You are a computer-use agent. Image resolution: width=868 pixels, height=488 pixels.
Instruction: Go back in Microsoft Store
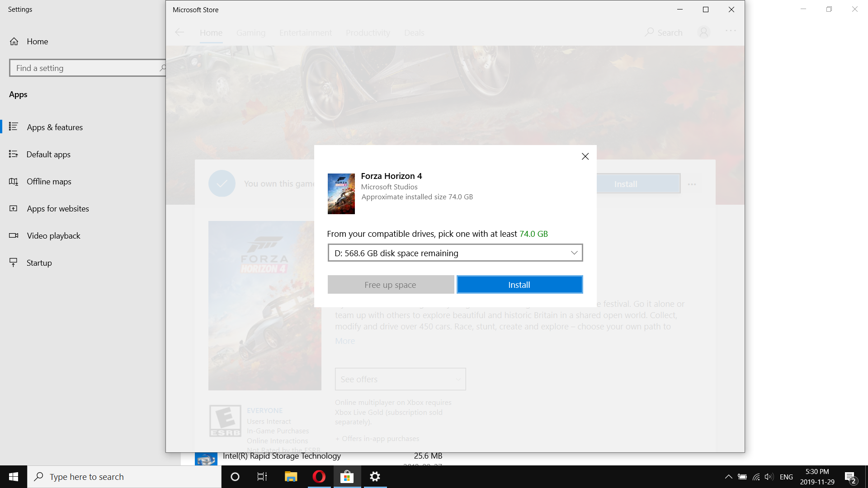point(179,33)
